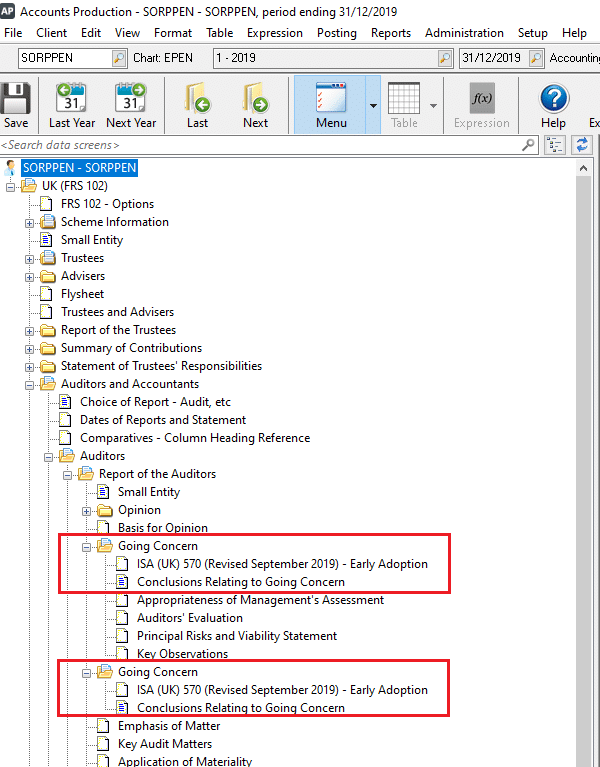Select Basis for Opinion item
The image size is (600, 767).
(163, 528)
